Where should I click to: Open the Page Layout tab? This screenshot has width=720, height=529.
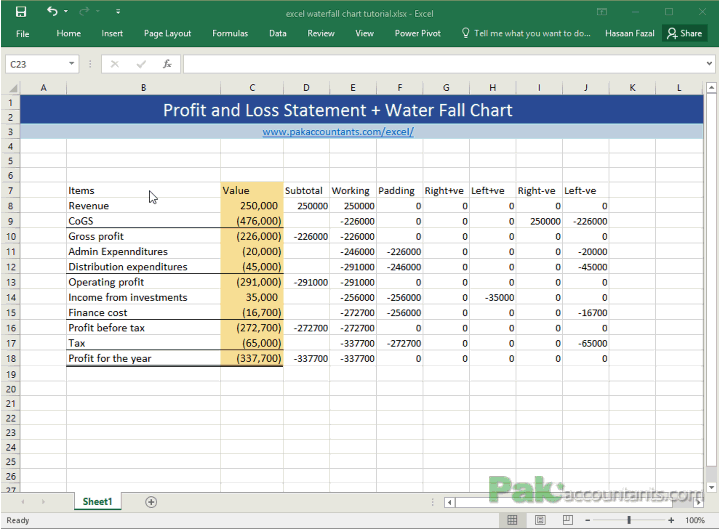[167, 34]
